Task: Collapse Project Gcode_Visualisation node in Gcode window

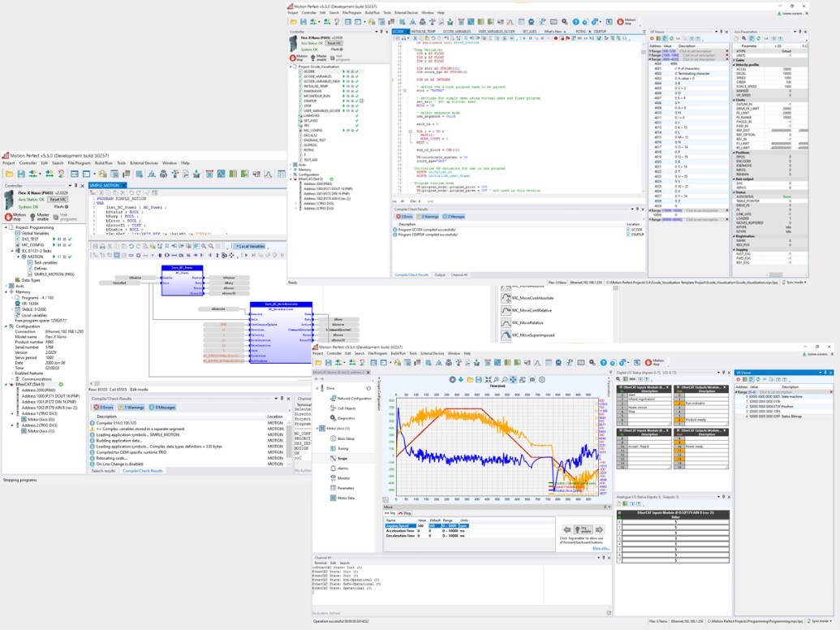Action: pos(291,67)
